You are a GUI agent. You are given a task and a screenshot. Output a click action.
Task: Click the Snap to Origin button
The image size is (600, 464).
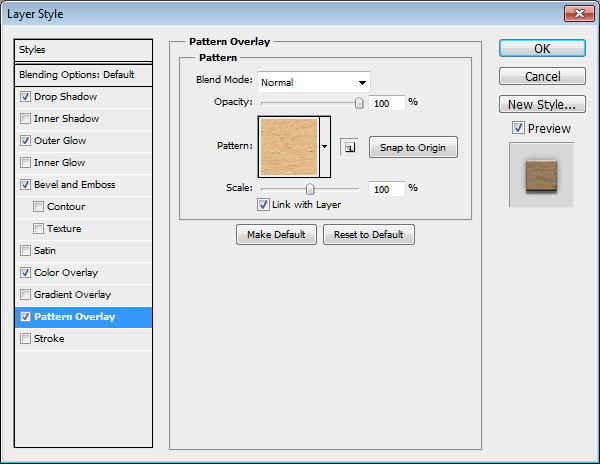click(413, 147)
